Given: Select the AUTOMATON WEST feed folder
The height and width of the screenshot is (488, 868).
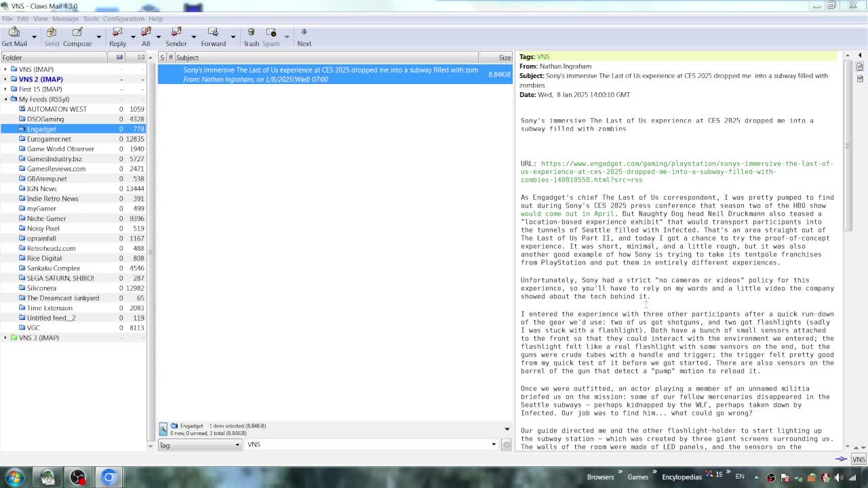Looking at the screenshot, I should 57,109.
